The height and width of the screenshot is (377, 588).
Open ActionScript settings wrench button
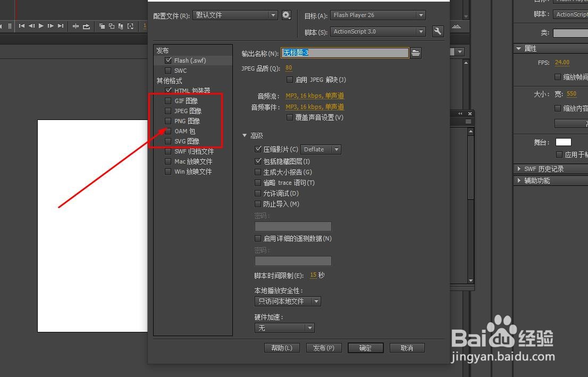(x=438, y=31)
